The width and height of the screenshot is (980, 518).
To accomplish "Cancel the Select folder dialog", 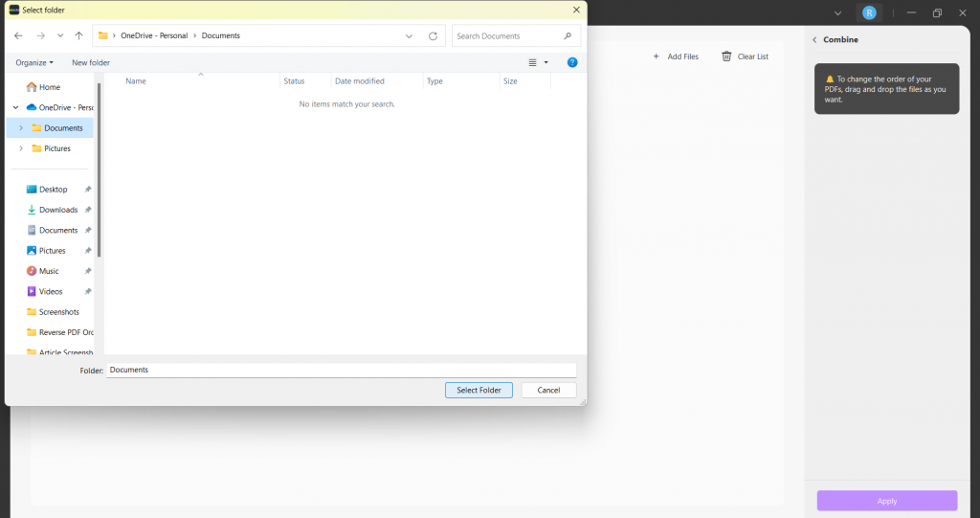I will 548,390.
